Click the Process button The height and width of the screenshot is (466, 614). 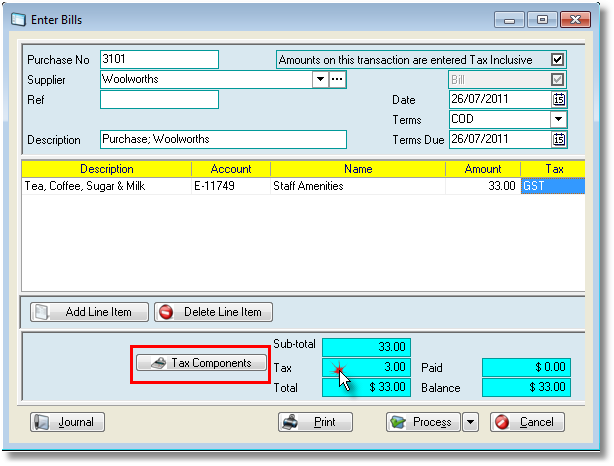point(423,422)
